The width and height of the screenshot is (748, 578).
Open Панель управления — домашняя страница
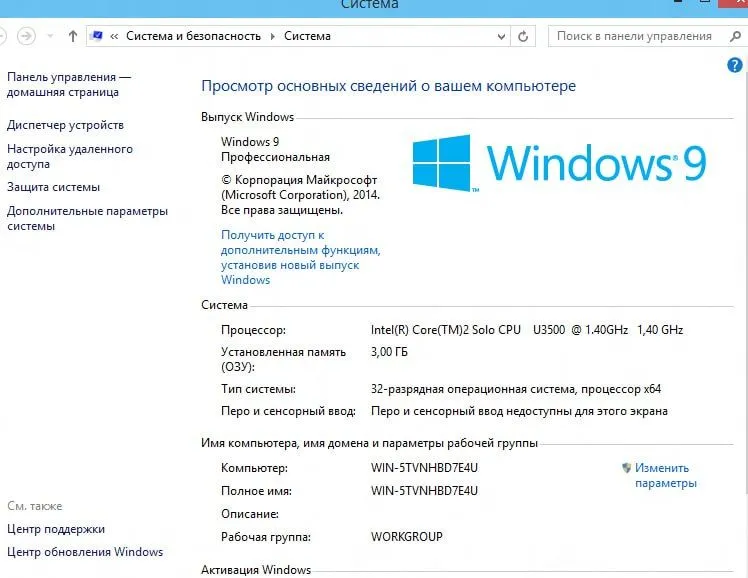(69, 84)
